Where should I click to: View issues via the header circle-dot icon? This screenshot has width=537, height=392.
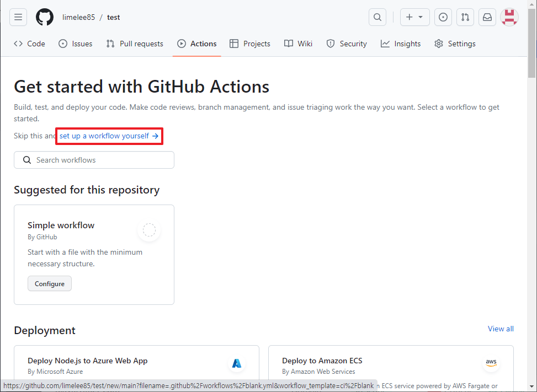443,17
